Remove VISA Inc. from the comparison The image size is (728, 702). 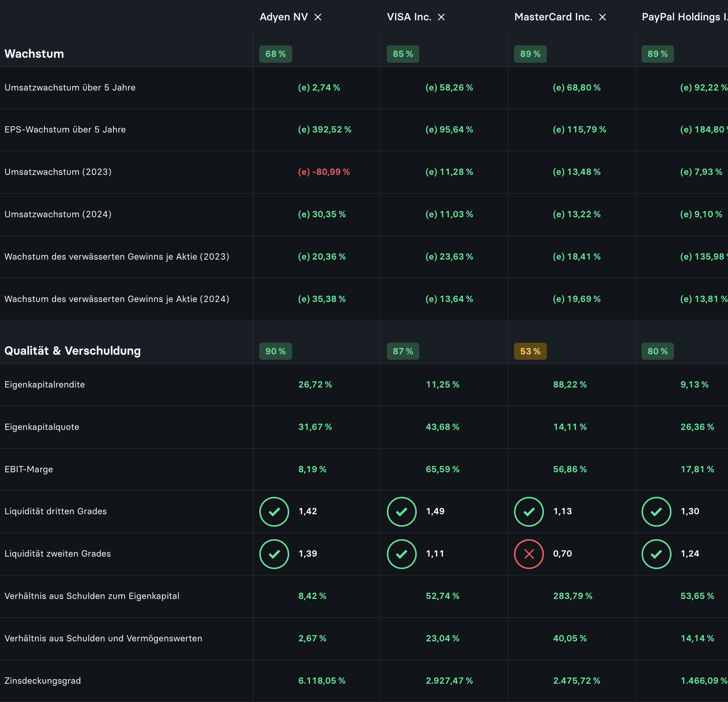click(x=441, y=17)
